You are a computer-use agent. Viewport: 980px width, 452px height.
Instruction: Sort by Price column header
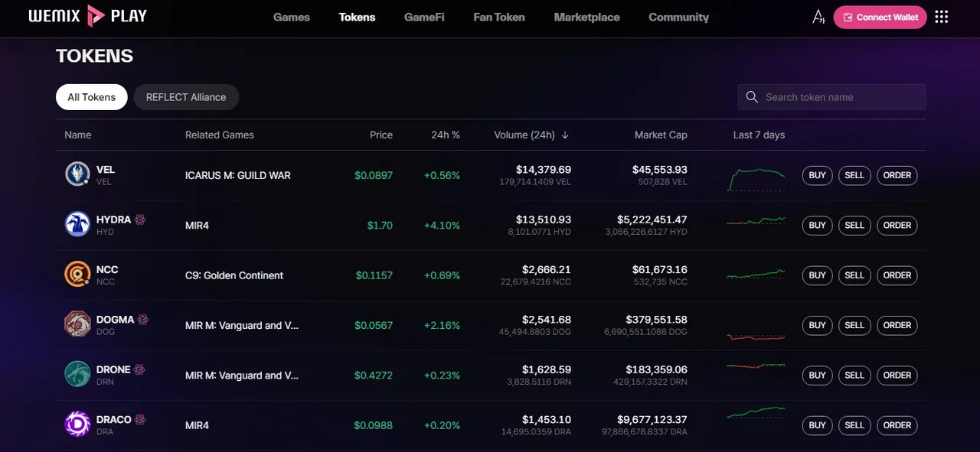[381, 135]
